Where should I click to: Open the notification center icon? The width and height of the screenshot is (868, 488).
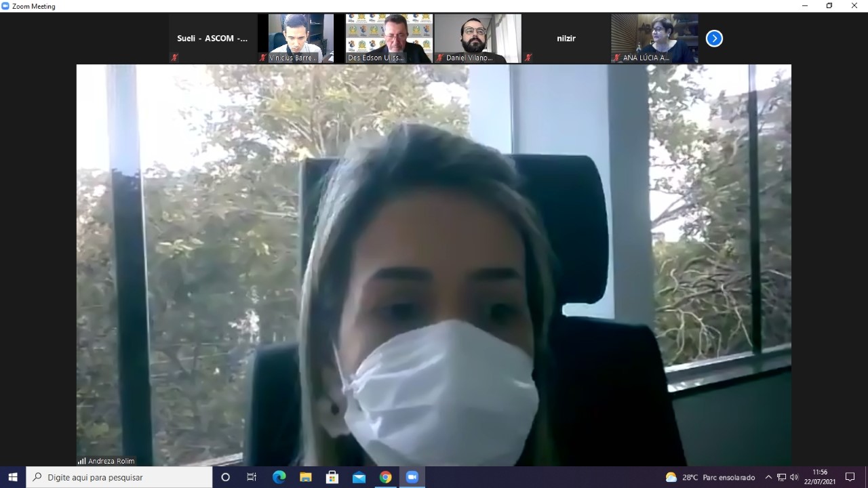[850, 477]
